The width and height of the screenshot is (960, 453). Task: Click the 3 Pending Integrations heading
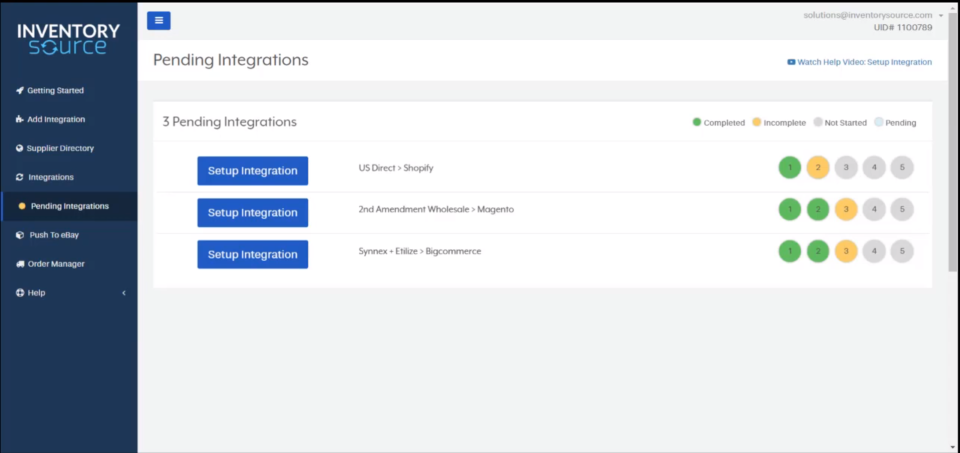point(230,122)
